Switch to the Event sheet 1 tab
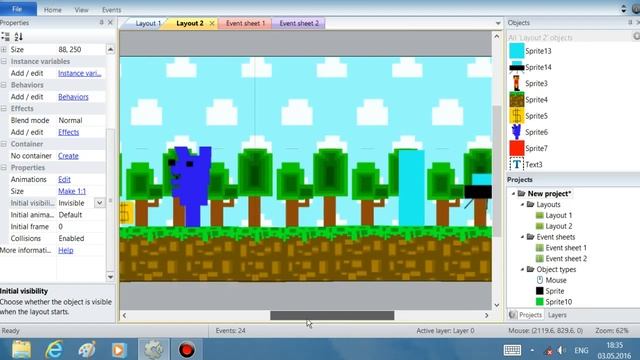640x360 pixels. point(245,23)
